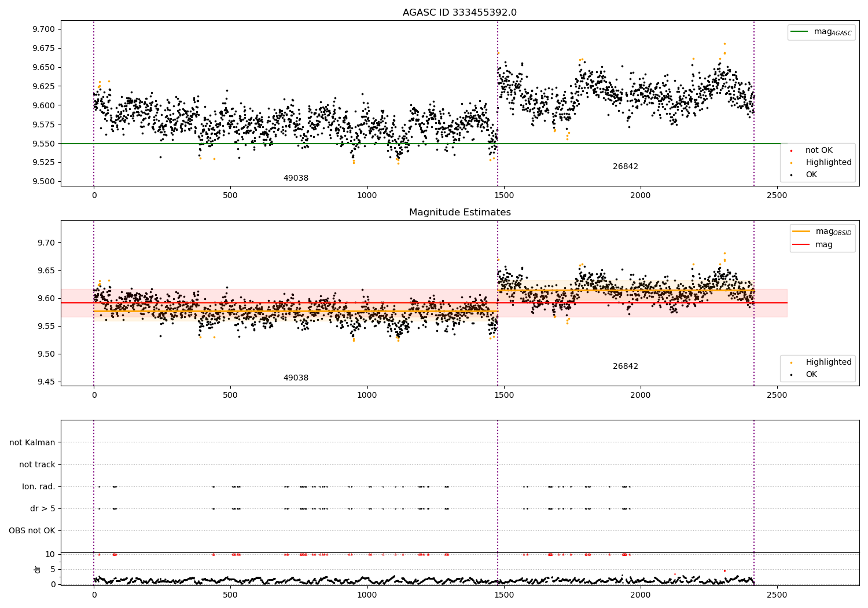Click the 9.60 tick on Magnitude Estimates axis
Viewport: 868px width, 608px height.
click(x=45, y=298)
